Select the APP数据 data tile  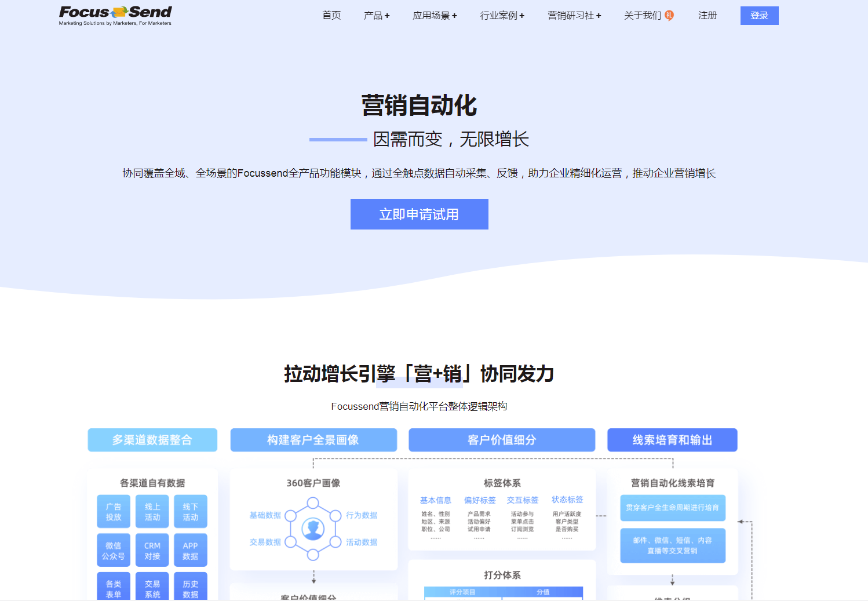pyautogui.click(x=191, y=551)
